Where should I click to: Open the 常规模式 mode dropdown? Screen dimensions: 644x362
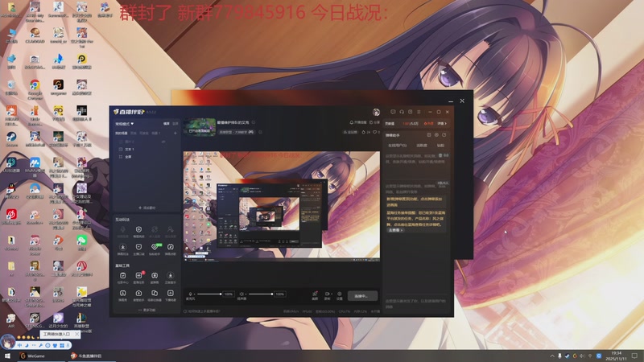coord(125,124)
